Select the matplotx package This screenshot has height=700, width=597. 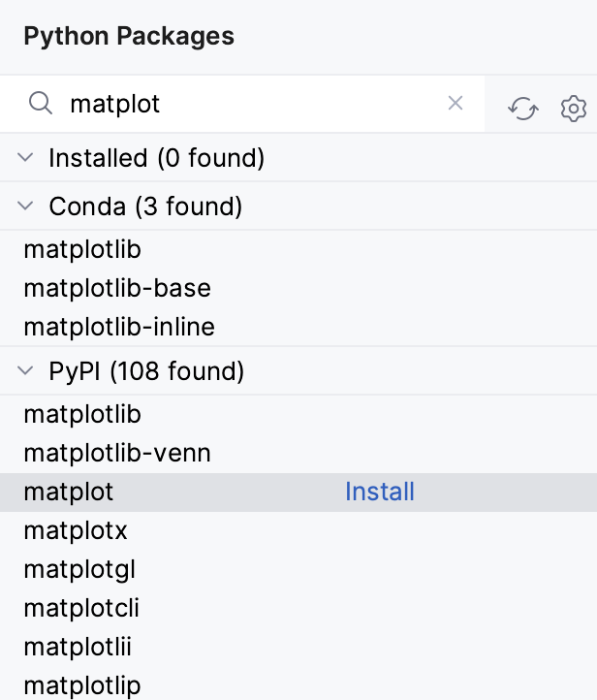point(76,530)
